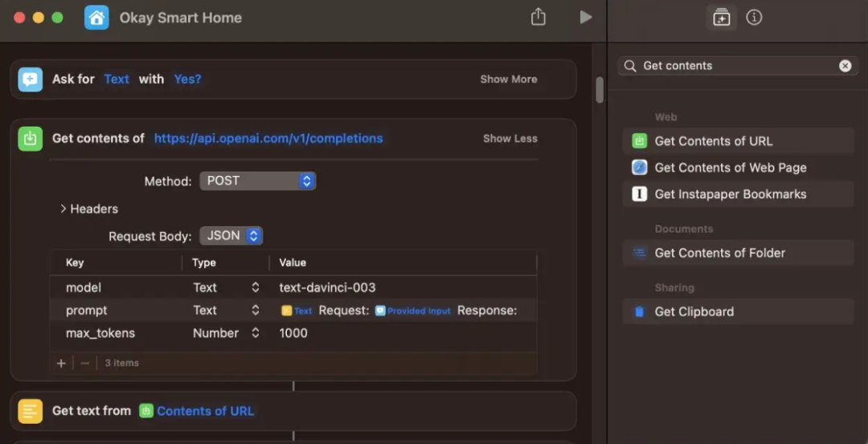Edit the Yes? prompt token

point(187,79)
